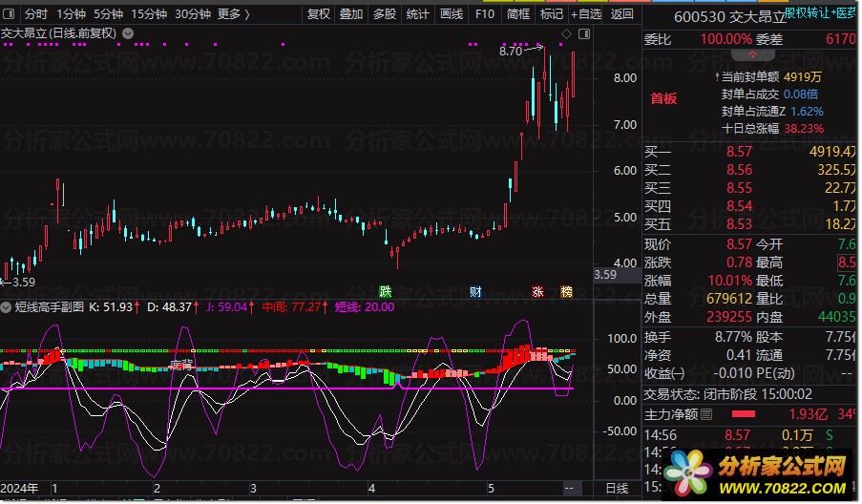862x504 pixels.
Task: Click the J: 59.04 indicator value
Action: [x=230, y=307]
